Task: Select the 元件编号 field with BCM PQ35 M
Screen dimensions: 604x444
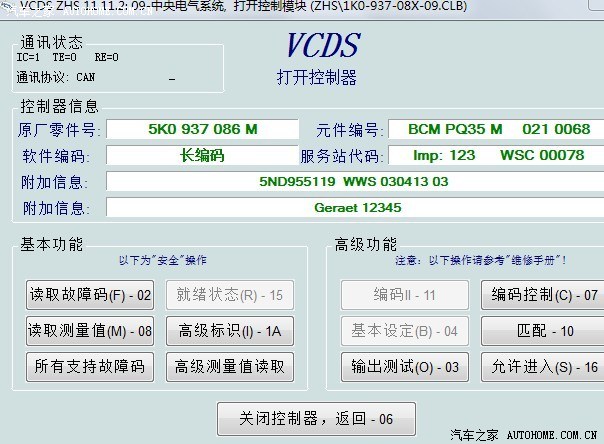Action: (499, 130)
